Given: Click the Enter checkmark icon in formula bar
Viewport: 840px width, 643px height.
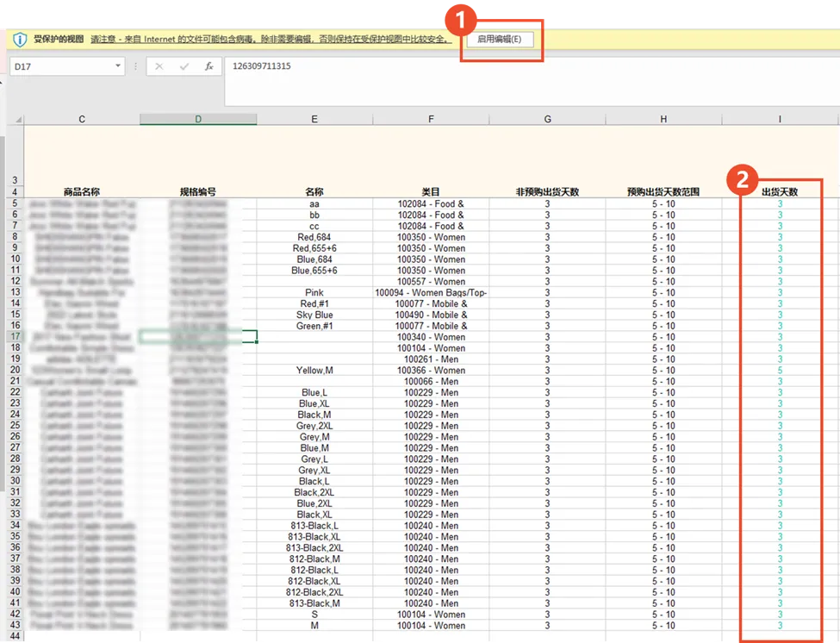Looking at the screenshot, I should tap(184, 66).
